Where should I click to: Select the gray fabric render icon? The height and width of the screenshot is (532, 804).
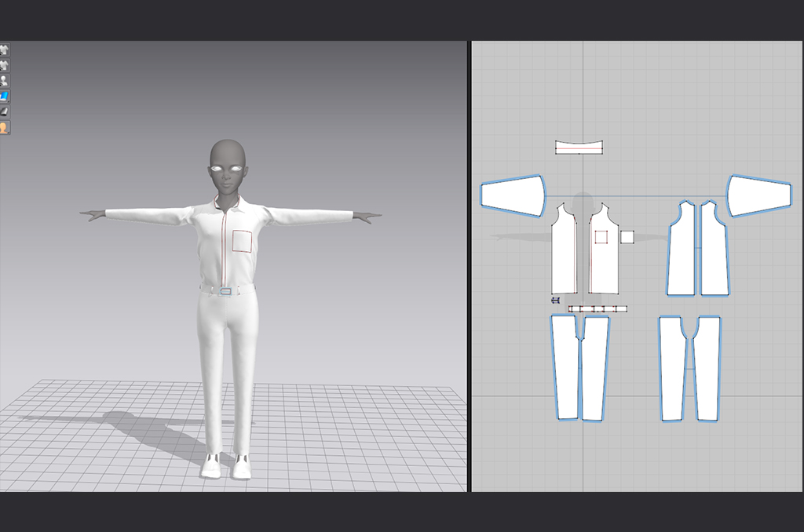point(5,111)
